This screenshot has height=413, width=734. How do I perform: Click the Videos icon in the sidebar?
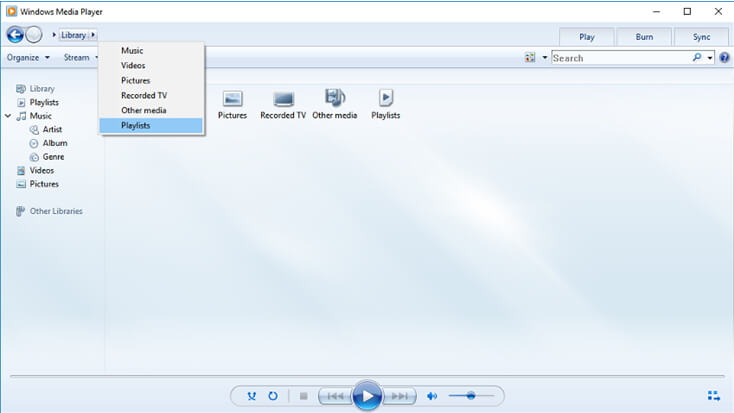(21, 170)
